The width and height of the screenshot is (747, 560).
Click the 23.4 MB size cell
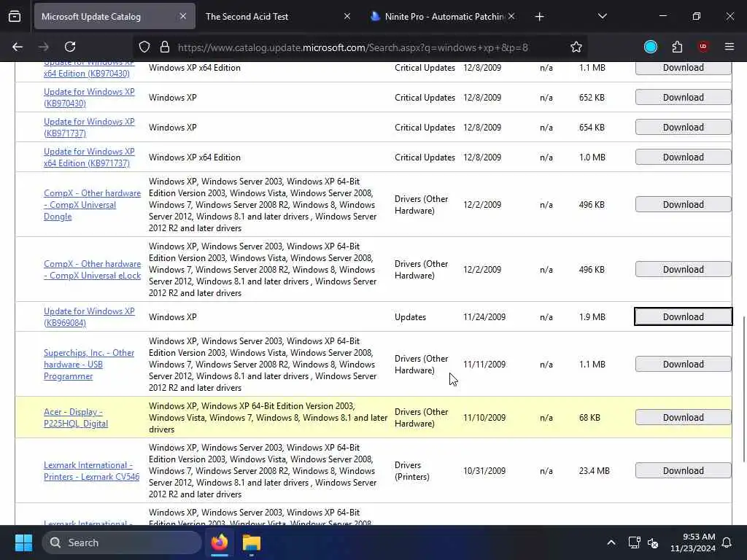pyautogui.click(x=594, y=471)
